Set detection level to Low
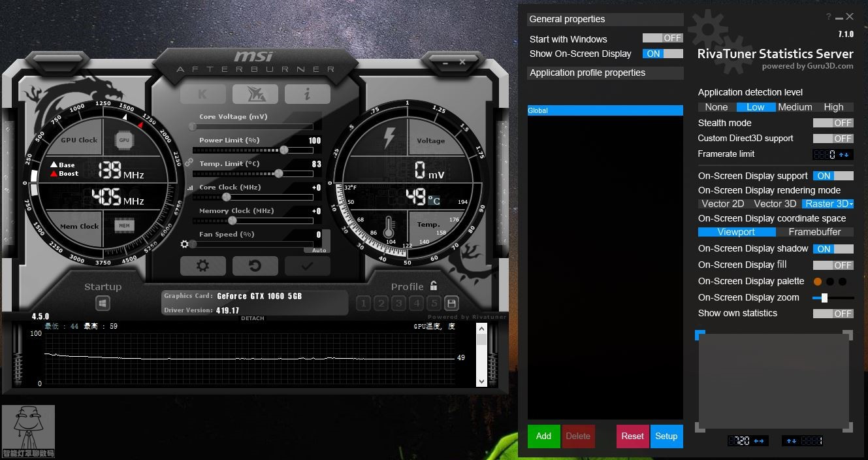868x460 pixels. (x=756, y=107)
